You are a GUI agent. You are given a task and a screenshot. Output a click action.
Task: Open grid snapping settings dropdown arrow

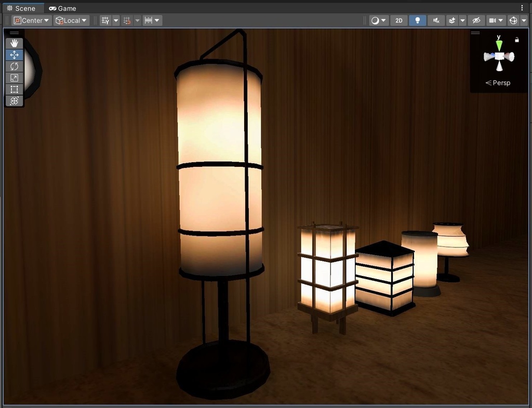pos(137,20)
